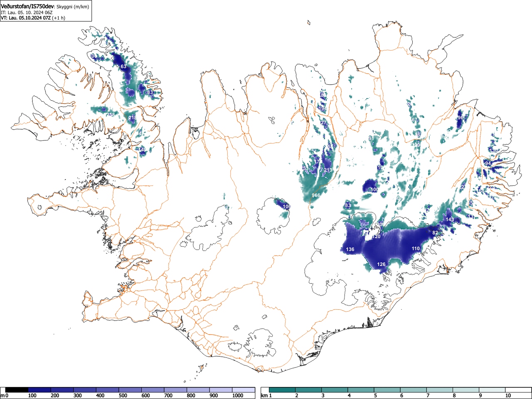Click the map value label 149
Image resolution: width=532 pixels, height=399 pixels.
point(143,150)
